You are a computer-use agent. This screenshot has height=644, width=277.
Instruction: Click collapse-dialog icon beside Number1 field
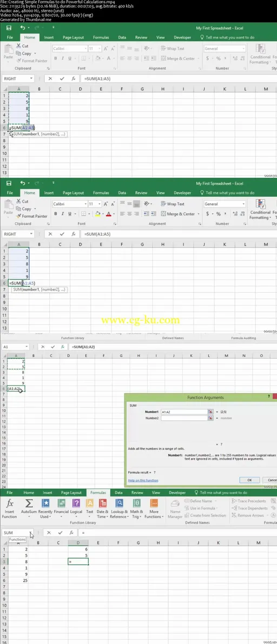point(210,412)
